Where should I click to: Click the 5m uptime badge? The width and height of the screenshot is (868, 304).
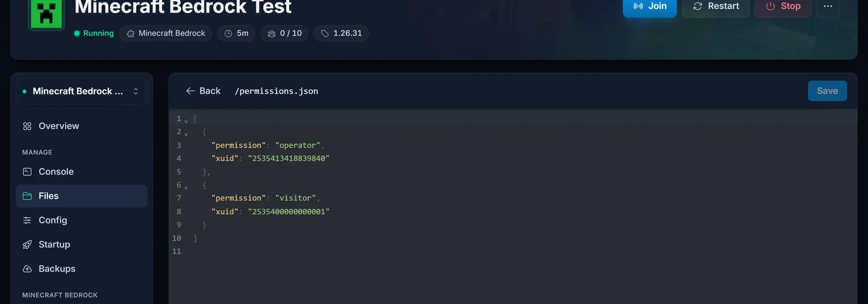[x=236, y=33]
